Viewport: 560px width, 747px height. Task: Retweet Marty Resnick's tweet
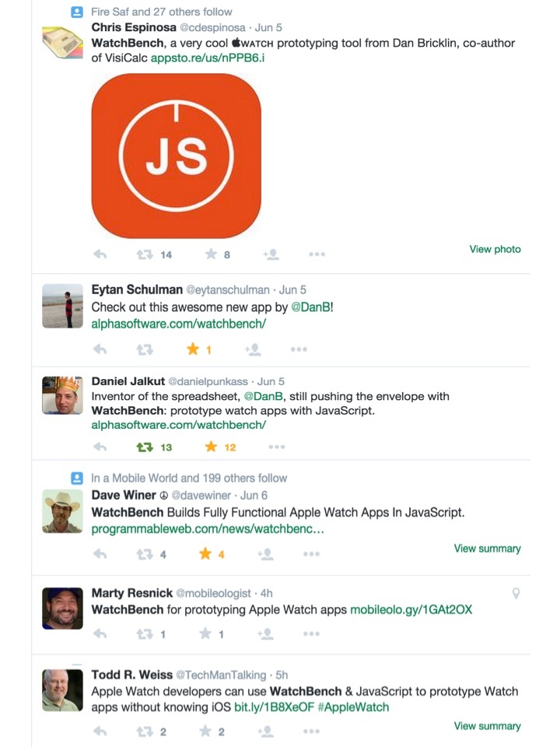coord(145,634)
